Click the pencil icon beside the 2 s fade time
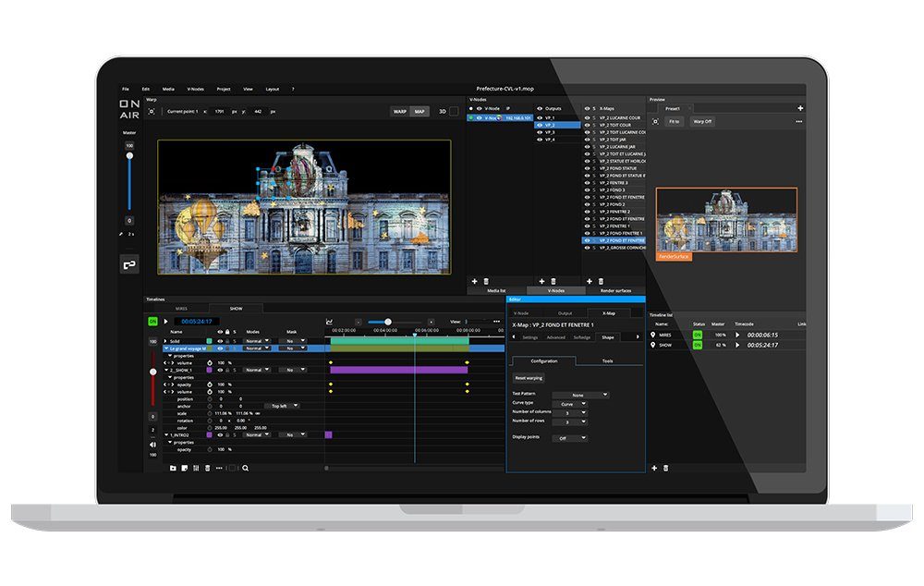924x586 pixels. 121,234
